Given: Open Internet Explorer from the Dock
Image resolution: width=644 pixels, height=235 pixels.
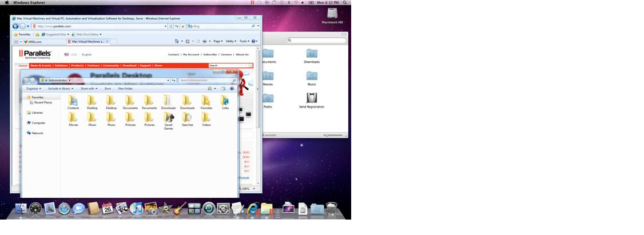Looking at the screenshot, I should [x=253, y=208].
